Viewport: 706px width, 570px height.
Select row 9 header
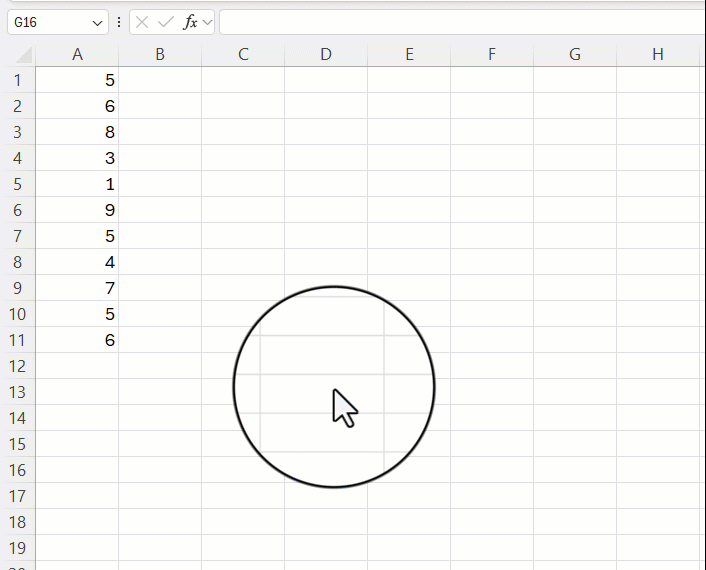pos(18,288)
